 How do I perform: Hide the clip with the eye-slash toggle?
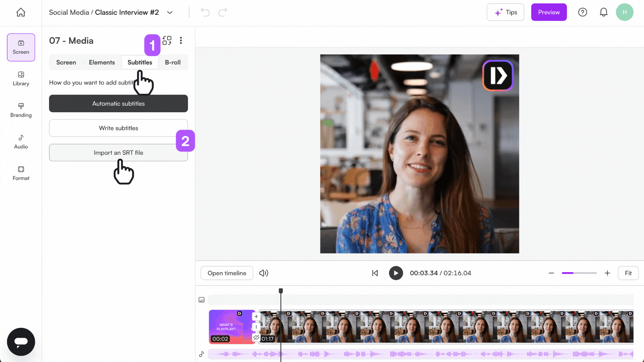(x=256, y=338)
